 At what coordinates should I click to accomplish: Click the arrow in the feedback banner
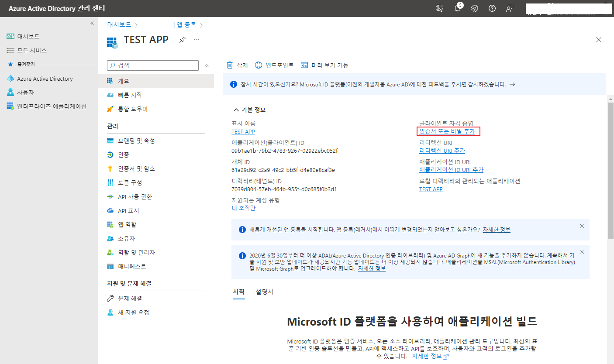pos(512,84)
